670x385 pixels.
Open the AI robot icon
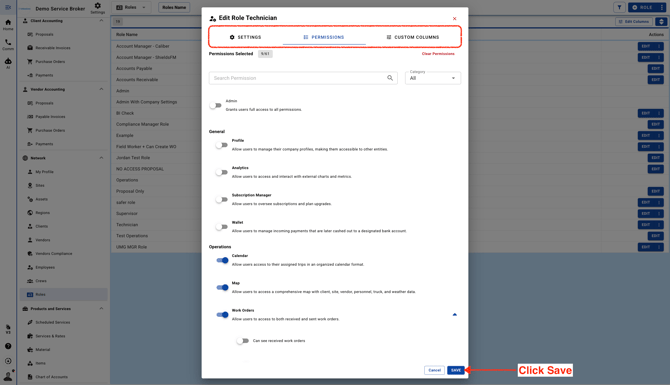(8, 63)
